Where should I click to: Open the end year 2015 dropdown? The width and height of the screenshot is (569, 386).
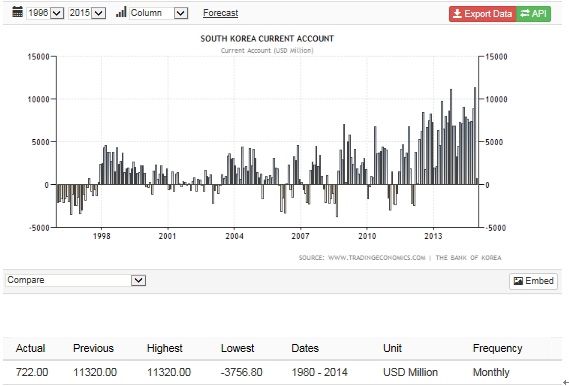[x=87, y=13]
